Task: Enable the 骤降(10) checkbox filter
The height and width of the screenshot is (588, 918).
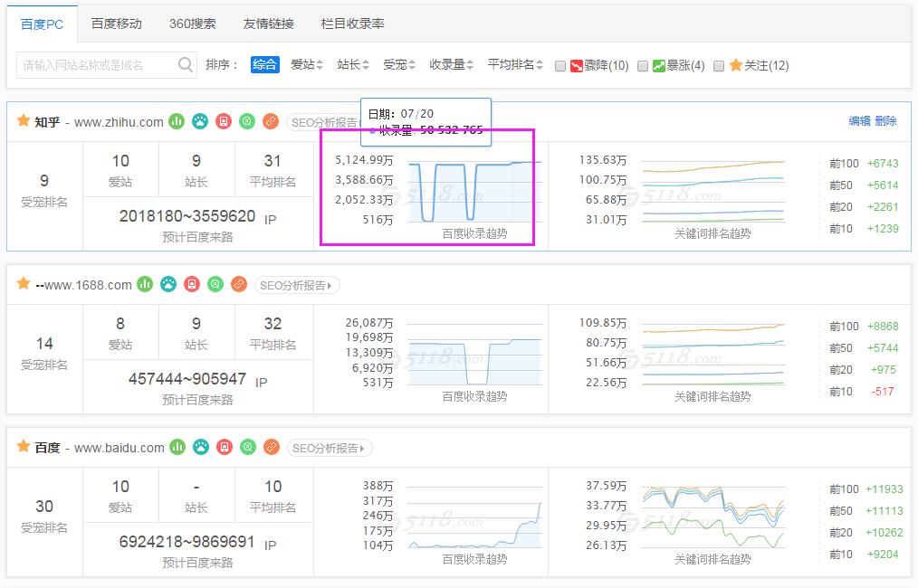Action: (x=560, y=65)
